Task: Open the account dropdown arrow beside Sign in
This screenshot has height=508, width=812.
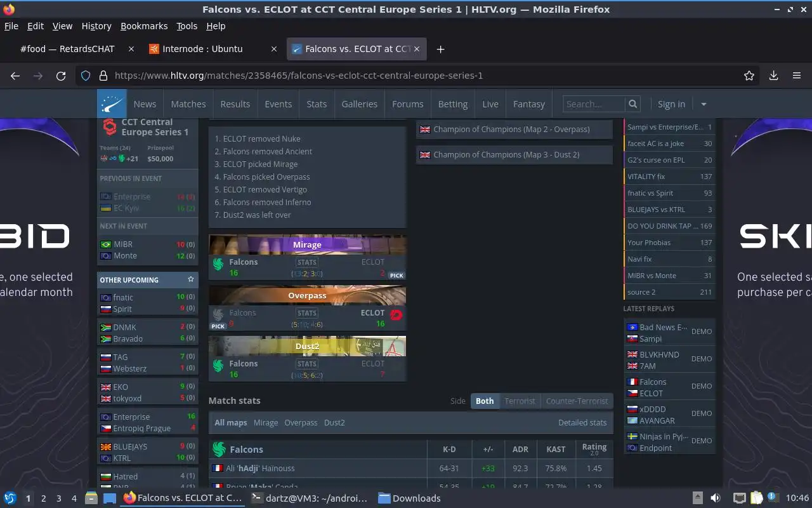Action: (x=704, y=104)
